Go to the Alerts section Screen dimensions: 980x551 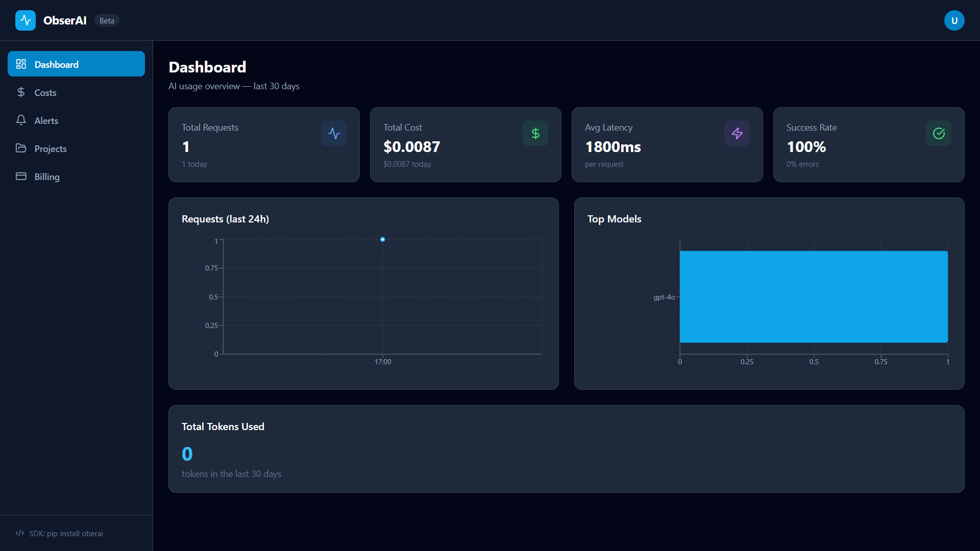pos(46,121)
